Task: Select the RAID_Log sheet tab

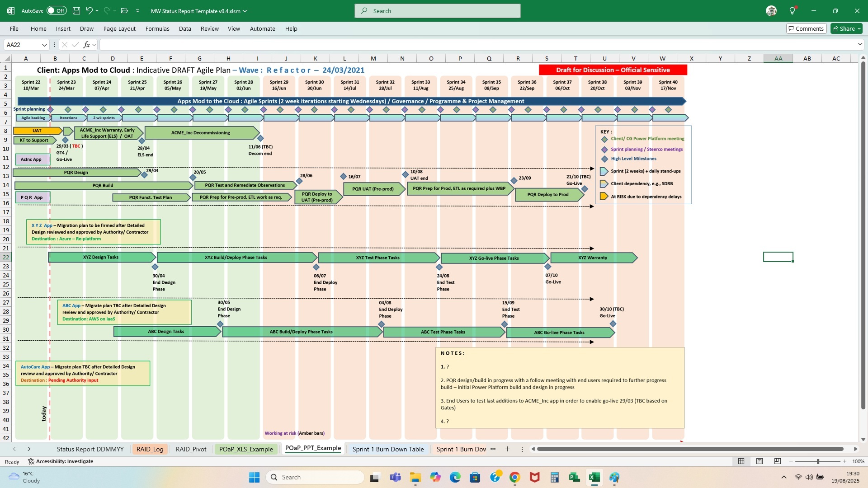Action: tap(150, 449)
